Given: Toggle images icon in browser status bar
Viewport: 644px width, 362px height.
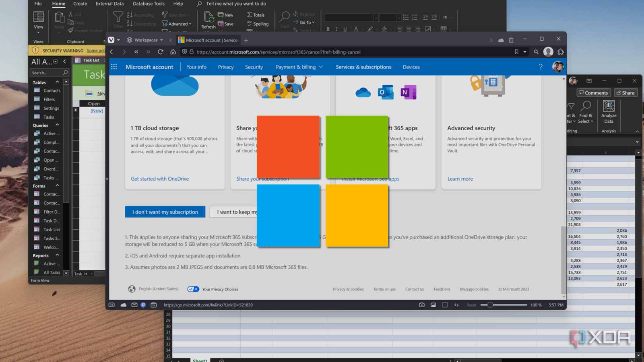Looking at the screenshot, I should [x=433, y=305].
